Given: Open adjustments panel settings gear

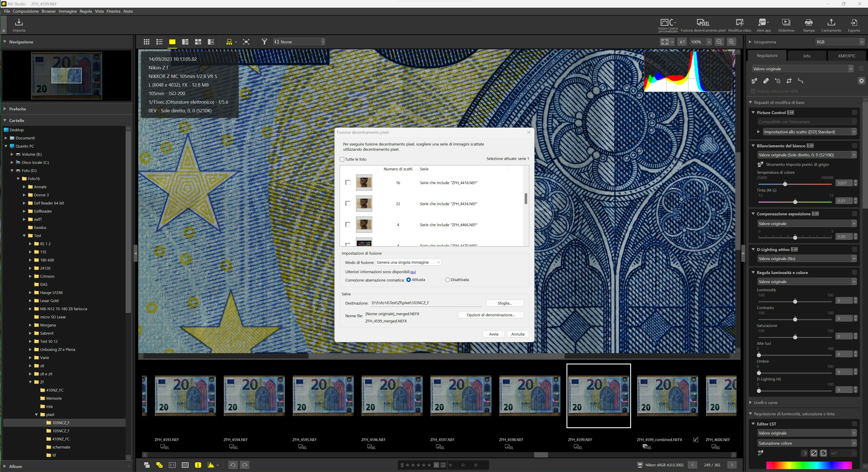Looking at the screenshot, I should click(861, 81).
